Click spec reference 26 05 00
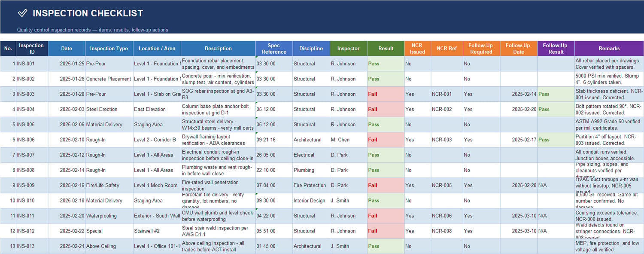The width and height of the screenshot is (644, 254). coord(274,155)
